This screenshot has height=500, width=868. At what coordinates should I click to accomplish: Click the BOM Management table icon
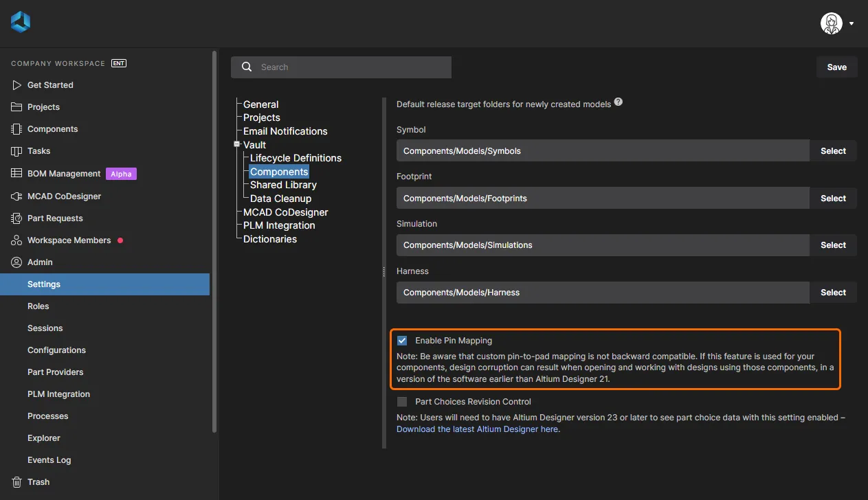tap(16, 174)
